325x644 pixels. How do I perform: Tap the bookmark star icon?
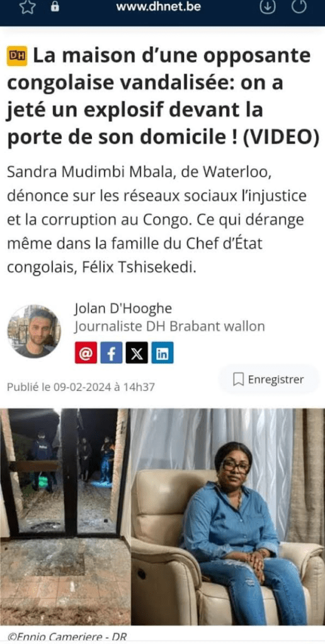tap(28, 8)
